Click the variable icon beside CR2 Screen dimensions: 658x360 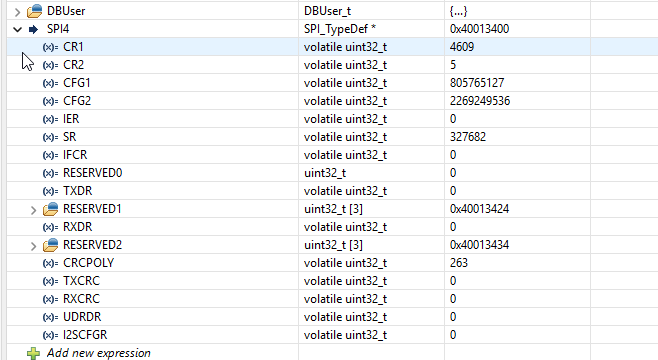tap(50, 65)
